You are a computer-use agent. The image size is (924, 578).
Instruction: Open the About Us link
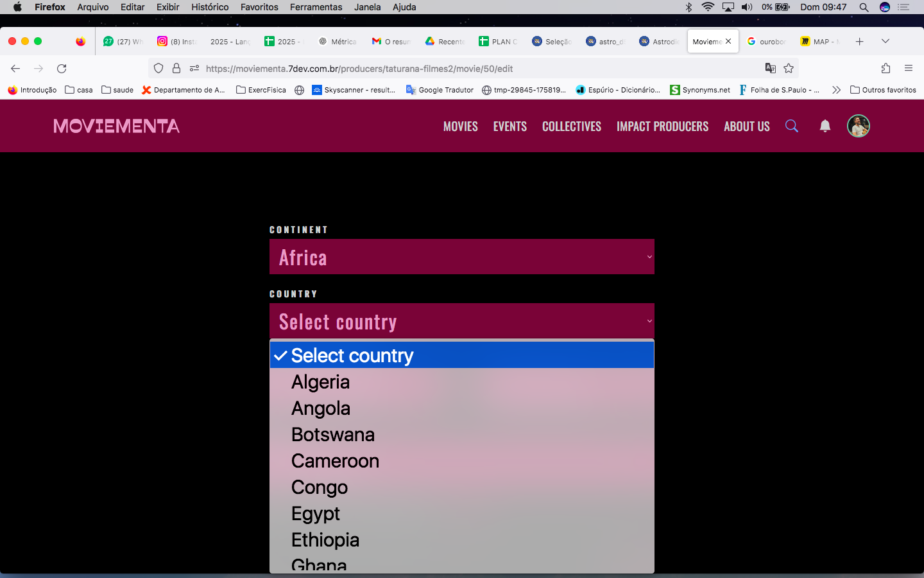746,127
